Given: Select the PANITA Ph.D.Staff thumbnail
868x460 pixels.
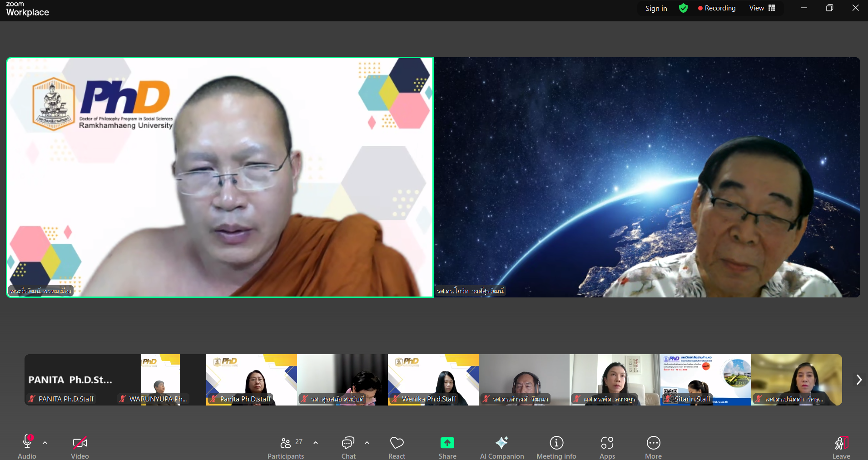Looking at the screenshot, I should (70, 380).
